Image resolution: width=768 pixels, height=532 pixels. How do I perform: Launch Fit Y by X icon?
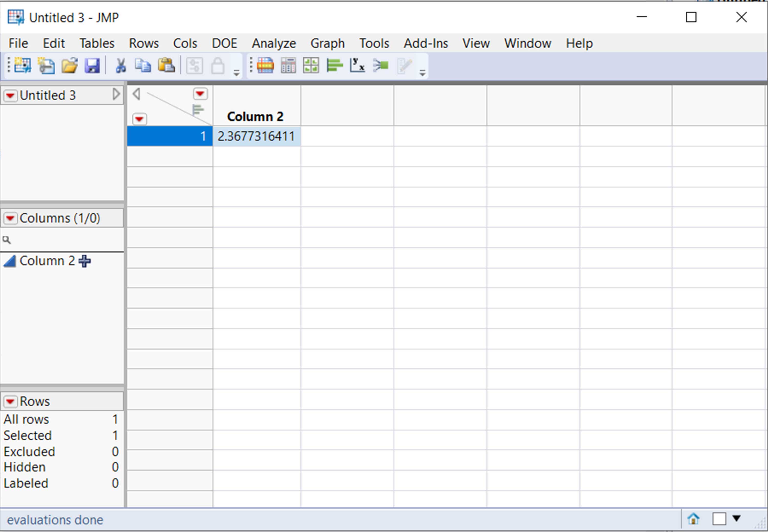click(357, 65)
